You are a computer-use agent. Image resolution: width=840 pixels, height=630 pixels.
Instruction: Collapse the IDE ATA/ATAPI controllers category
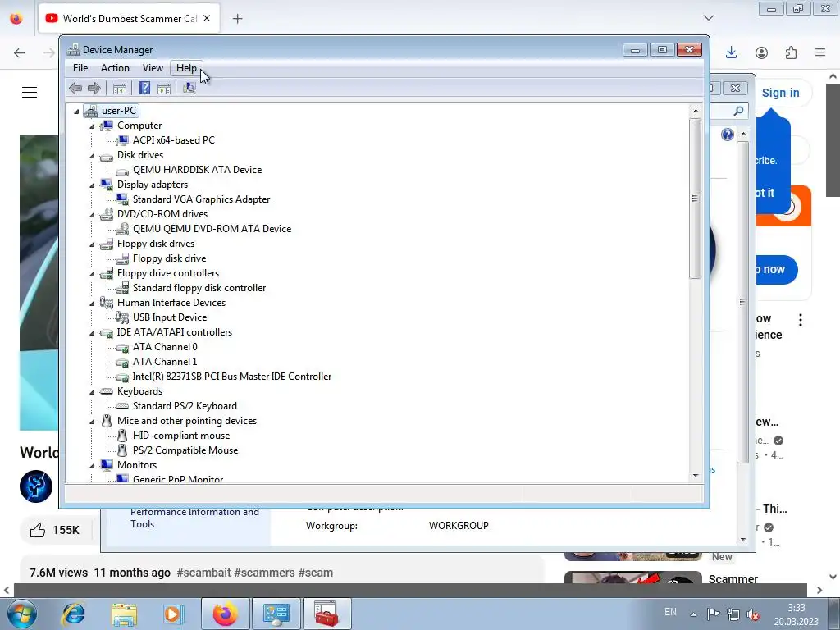pyautogui.click(x=92, y=333)
